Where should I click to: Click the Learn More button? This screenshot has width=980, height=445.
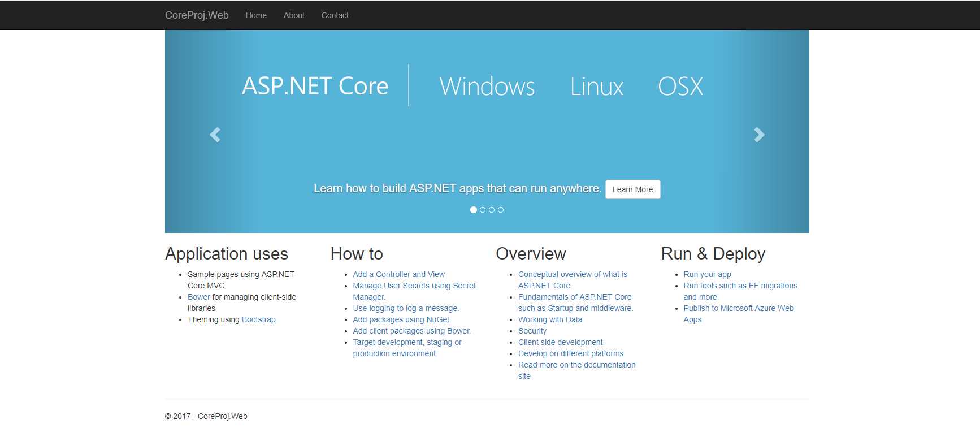632,189
